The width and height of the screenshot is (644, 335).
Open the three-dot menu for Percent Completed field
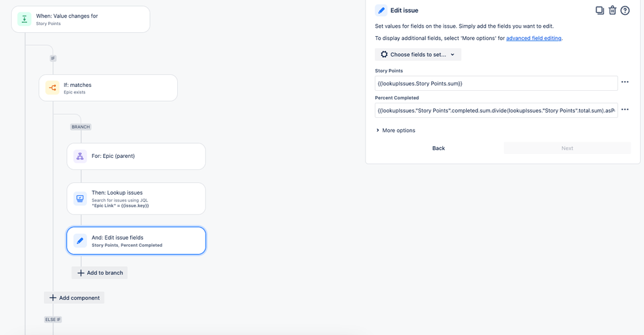point(625,110)
